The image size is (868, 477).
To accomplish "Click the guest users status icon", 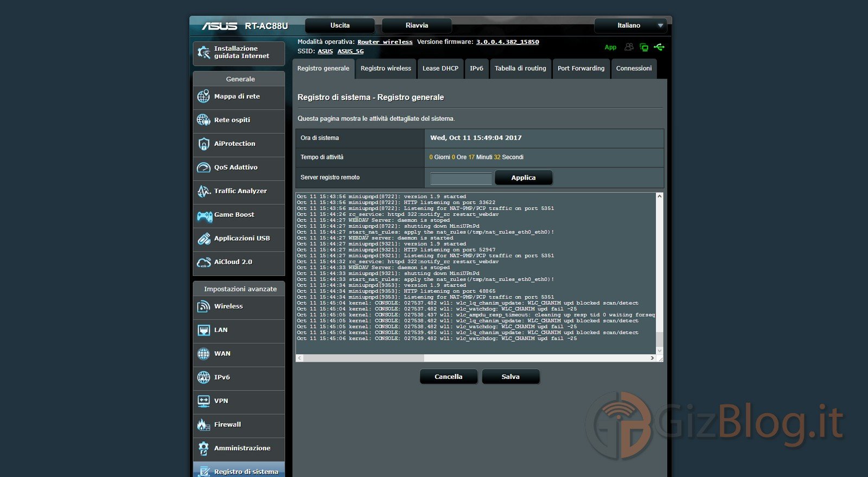I will [x=629, y=47].
